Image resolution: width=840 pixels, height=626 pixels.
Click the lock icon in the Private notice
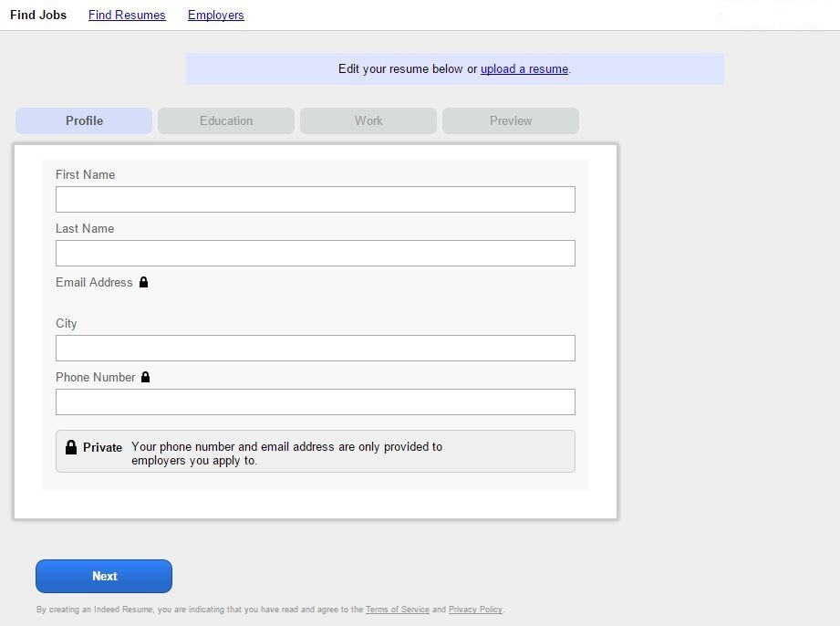point(71,447)
